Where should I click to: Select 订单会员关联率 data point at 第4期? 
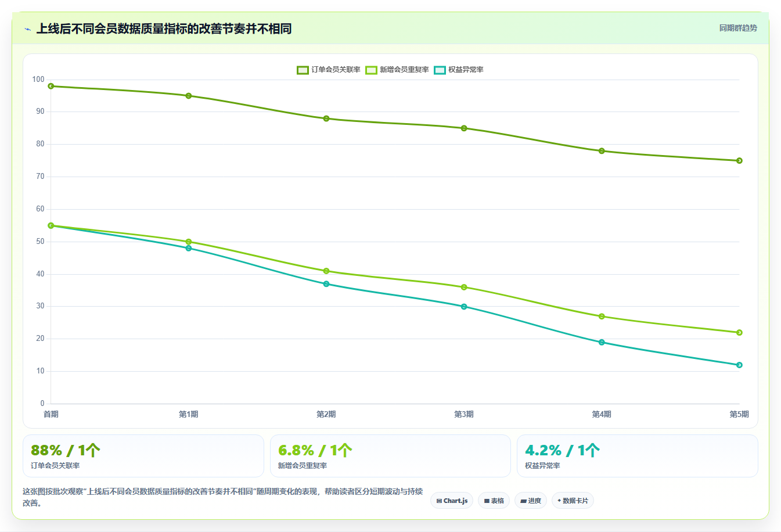602,151
